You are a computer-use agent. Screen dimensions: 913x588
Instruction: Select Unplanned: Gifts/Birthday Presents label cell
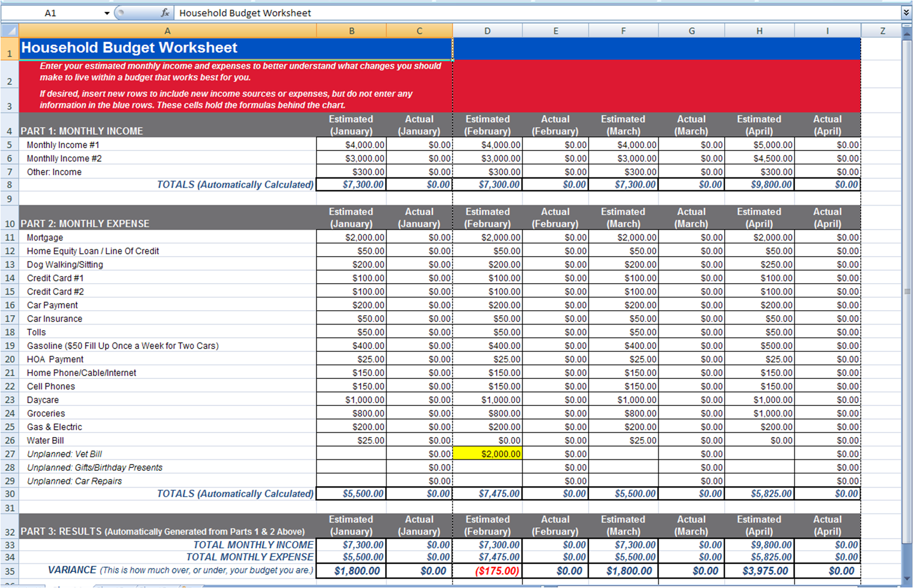(167, 467)
